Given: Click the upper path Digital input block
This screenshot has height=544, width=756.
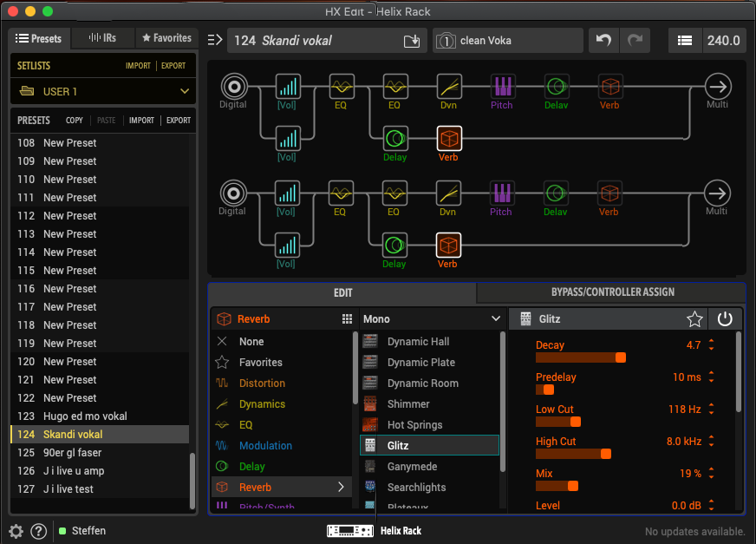Looking at the screenshot, I should [x=234, y=87].
